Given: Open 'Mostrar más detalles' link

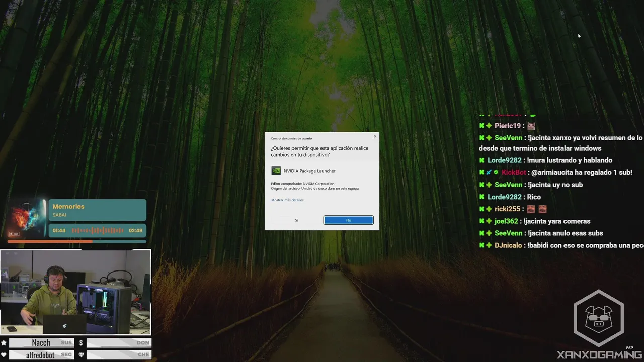Looking at the screenshot, I should coord(287,200).
